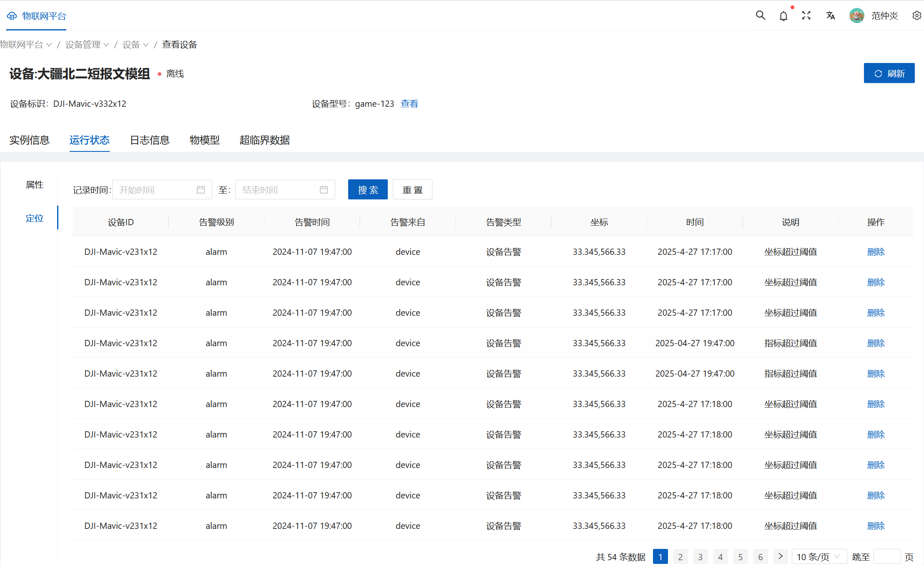Click the 范仲淹 user avatar
Image resolution: width=924 pixels, height=566 pixels.
click(x=856, y=15)
